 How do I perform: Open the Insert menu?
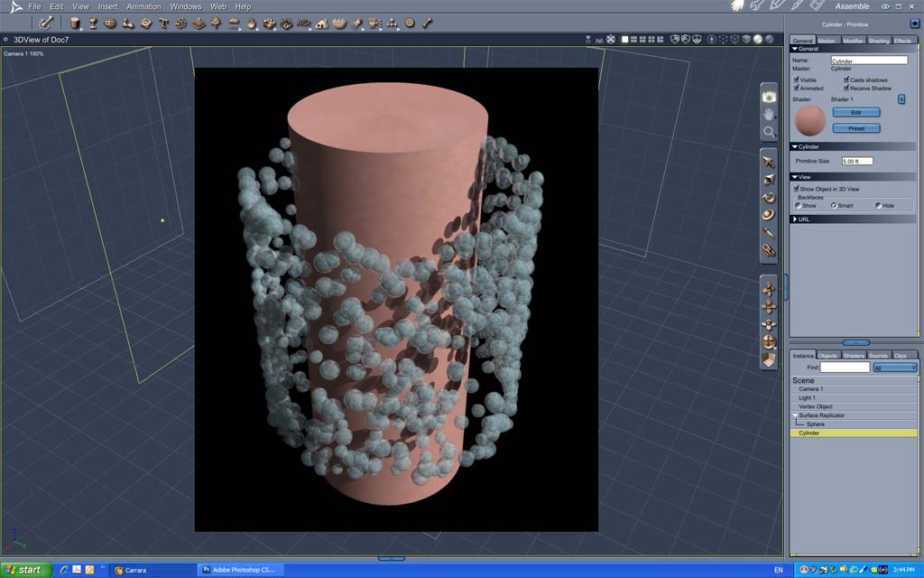tap(108, 6)
